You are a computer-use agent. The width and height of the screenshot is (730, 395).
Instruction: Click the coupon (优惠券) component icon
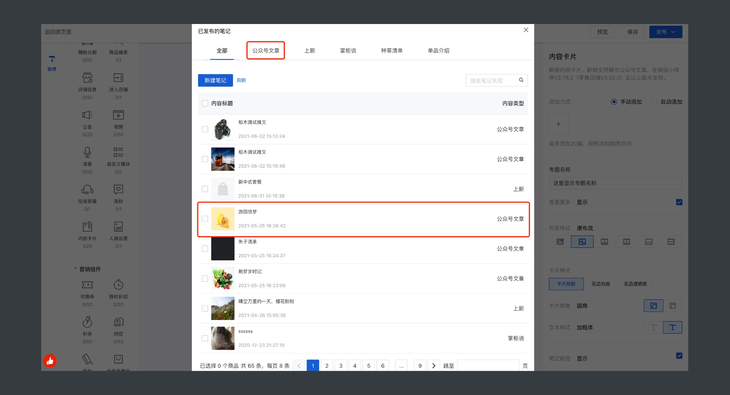(x=87, y=285)
